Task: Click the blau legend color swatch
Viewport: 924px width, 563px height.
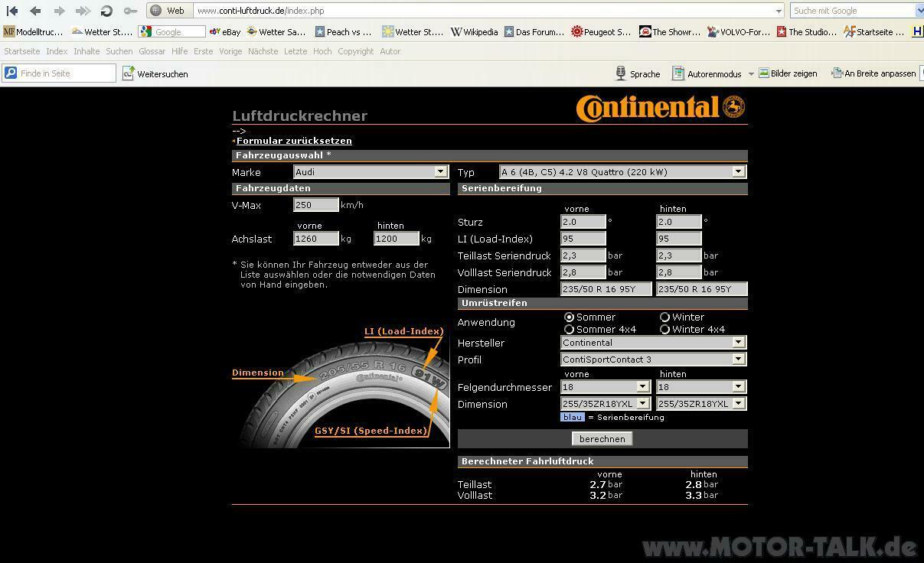Action: click(573, 417)
